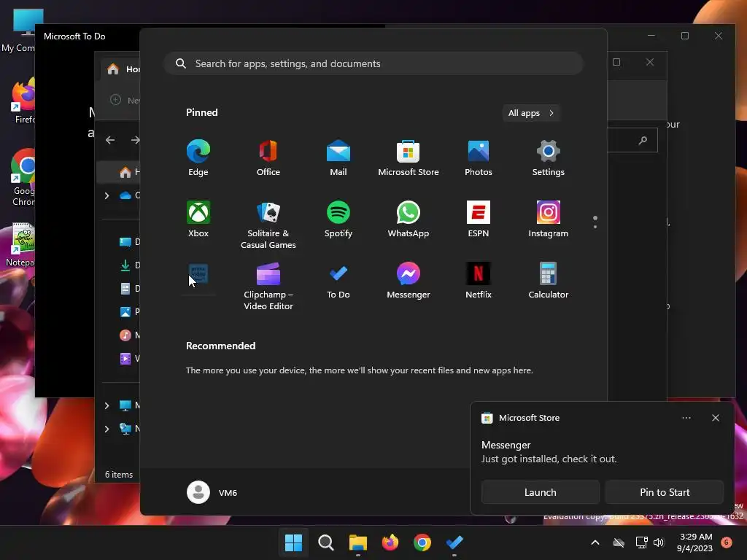Click the Windows Start button on taskbar
The height and width of the screenshot is (560, 747).
click(x=293, y=542)
